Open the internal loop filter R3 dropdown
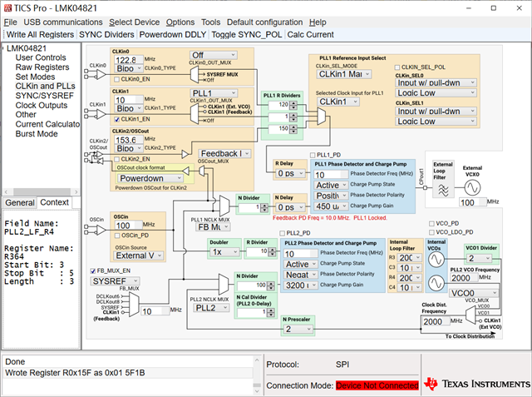Viewport: 532px width, 397px height. tap(409, 257)
